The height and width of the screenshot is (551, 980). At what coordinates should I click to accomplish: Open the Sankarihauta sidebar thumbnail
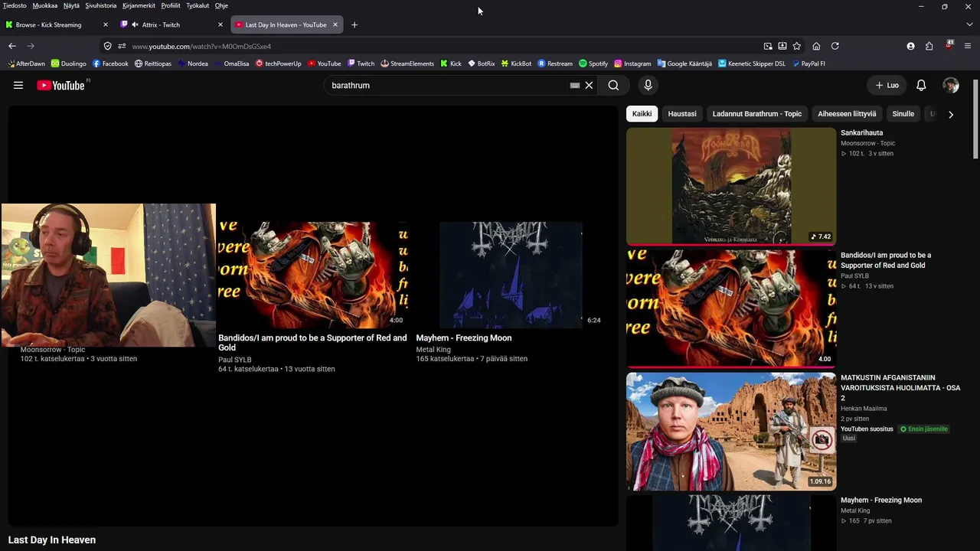(731, 186)
